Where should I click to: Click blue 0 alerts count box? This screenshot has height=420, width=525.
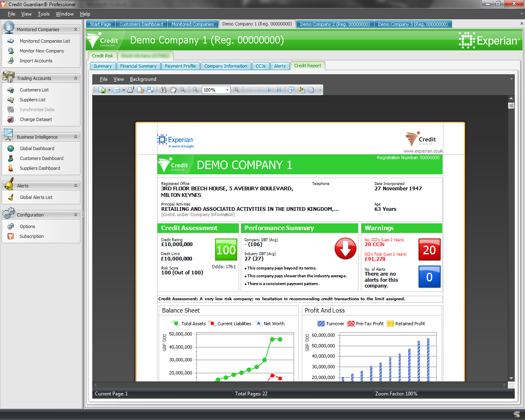coord(429,277)
